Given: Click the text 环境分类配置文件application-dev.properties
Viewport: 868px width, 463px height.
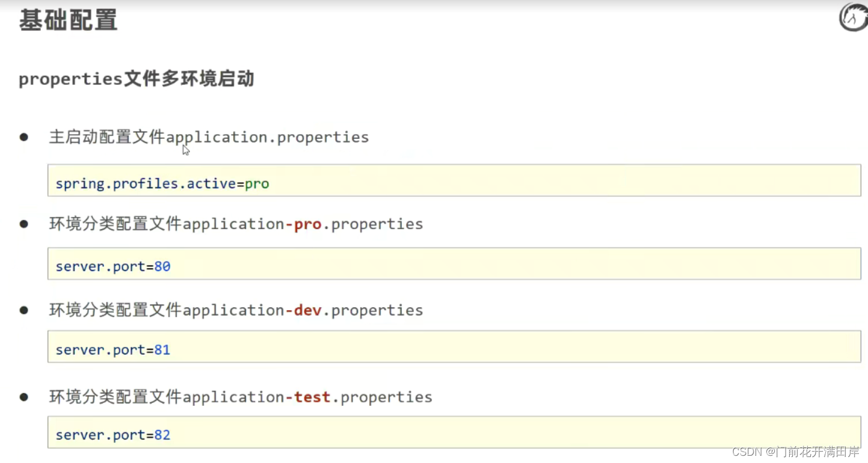Looking at the screenshot, I should pyautogui.click(x=236, y=310).
